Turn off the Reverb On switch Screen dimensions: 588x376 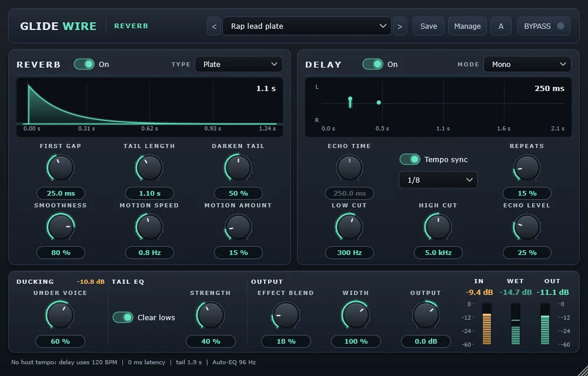coord(84,64)
